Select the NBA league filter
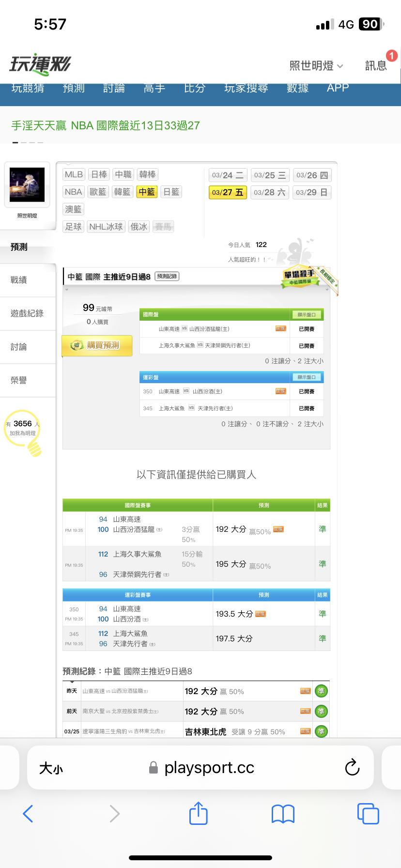401x868 pixels. 74,192
